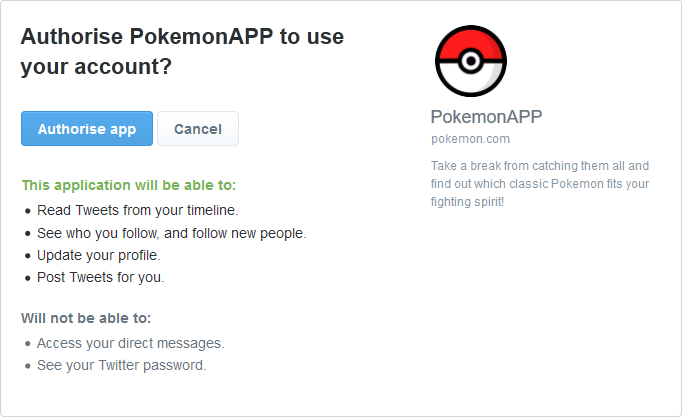Click the app description about classic Pokemon
The image size is (682, 417).
click(x=540, y=183)
